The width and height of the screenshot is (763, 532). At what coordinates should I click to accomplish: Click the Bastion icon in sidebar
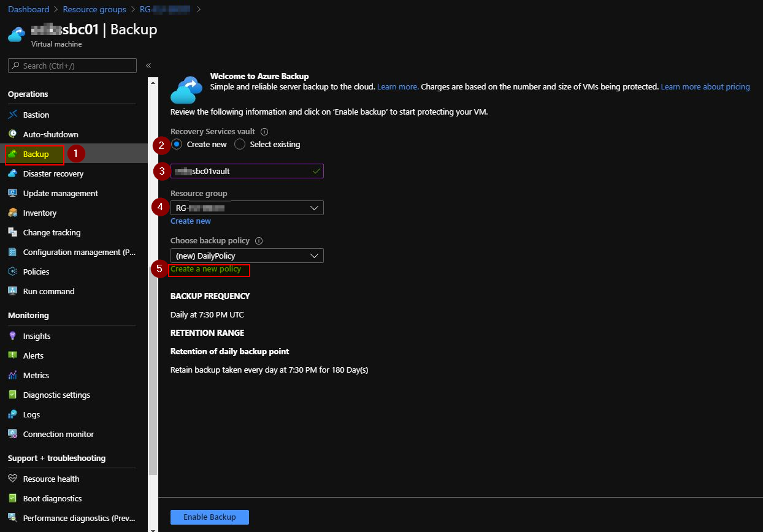13,115
